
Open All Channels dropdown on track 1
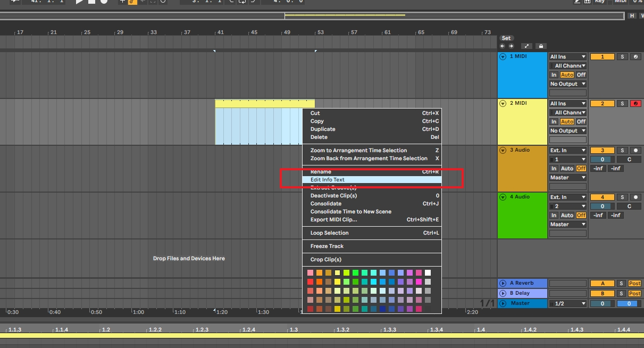point(568,66)
